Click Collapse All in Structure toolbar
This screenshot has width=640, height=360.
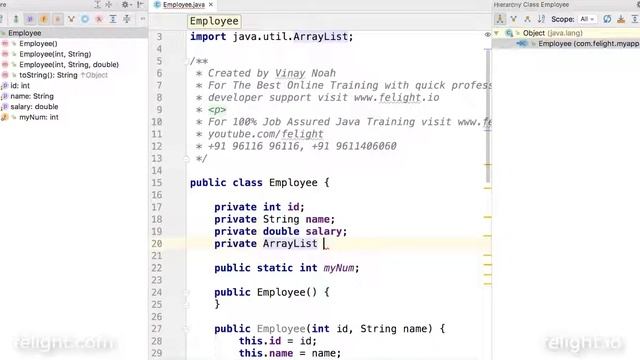[x=127, y=19]
